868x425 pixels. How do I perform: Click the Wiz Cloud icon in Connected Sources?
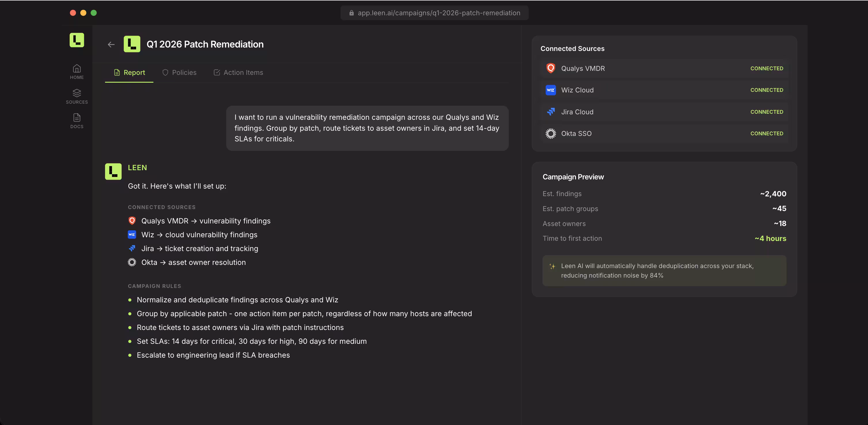(551, 90)
